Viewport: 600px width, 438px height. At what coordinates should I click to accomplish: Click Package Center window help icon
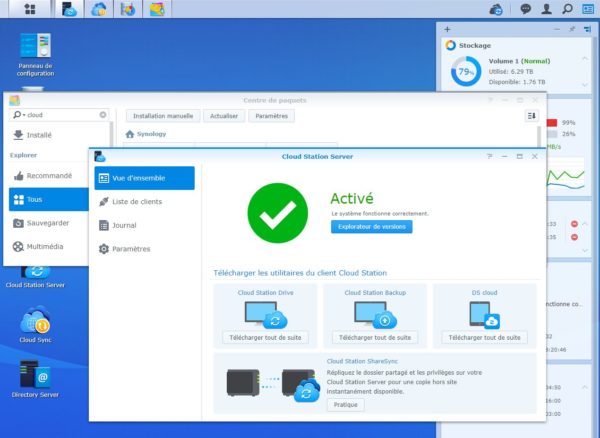click(490, 100)
